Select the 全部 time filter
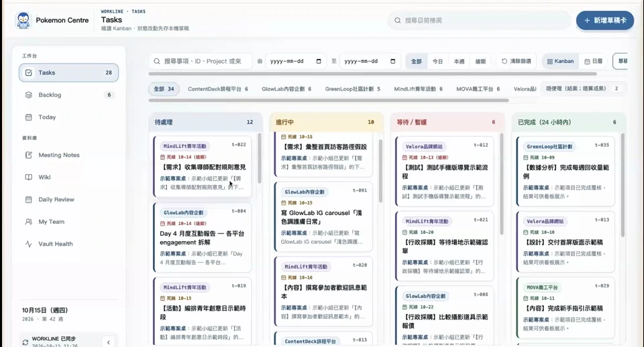 [x=417, y=61]
